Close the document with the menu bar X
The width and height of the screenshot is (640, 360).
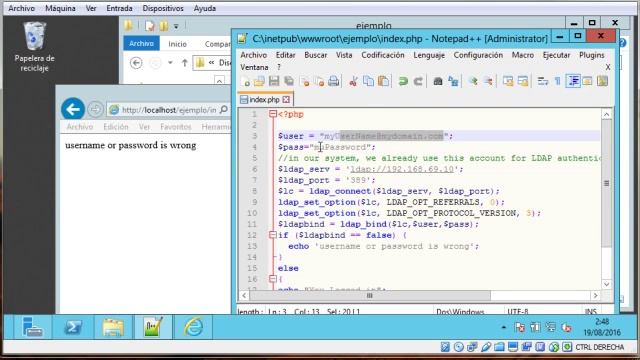(x=608, y=67)
